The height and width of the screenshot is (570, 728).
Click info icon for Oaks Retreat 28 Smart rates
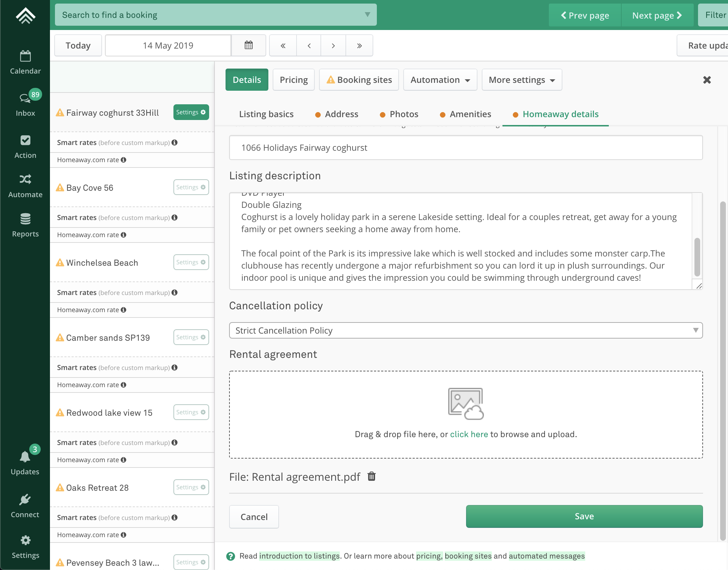175,517
